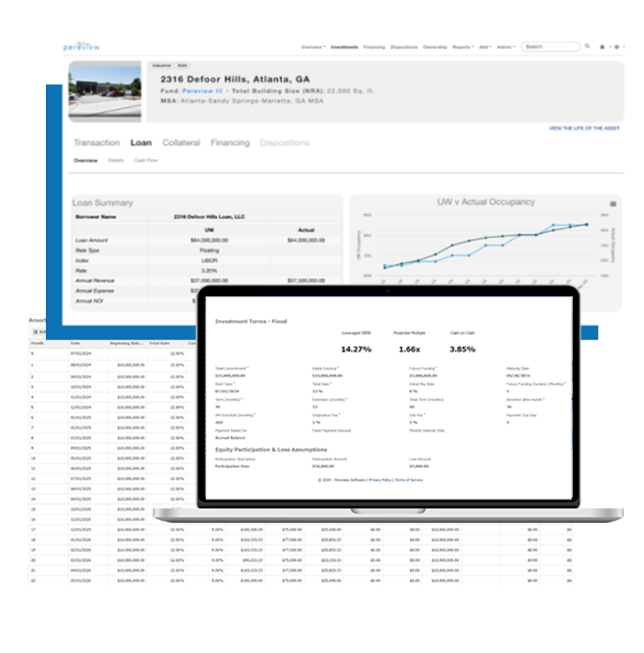644x653 pixels.
Task: Click the pereview logo
Action: coord(82,46)
